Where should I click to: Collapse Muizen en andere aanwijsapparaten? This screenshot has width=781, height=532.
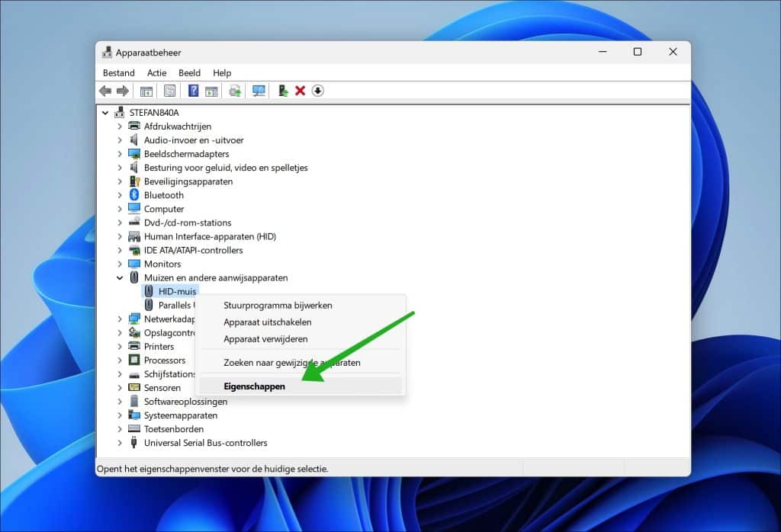(120, 278)
